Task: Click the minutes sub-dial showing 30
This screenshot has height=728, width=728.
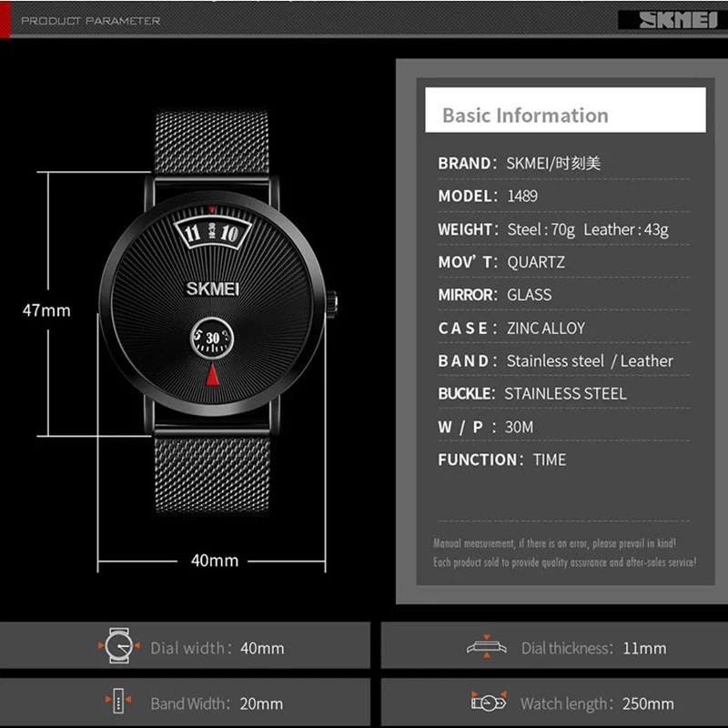Action: [x=212, y=338]
